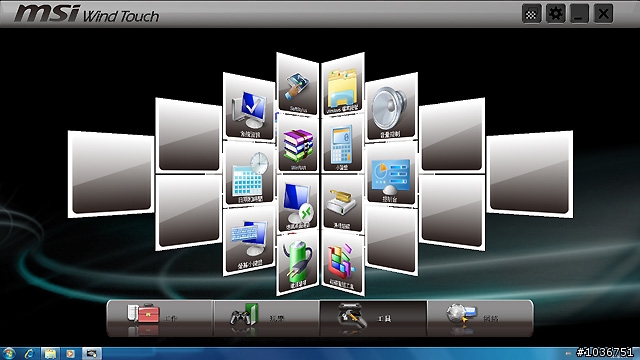Viewport: 640px width, 360px height.
Task: Open Windows Media Player from taskbar
Action: pyautogui.click(x=70, y=353)
